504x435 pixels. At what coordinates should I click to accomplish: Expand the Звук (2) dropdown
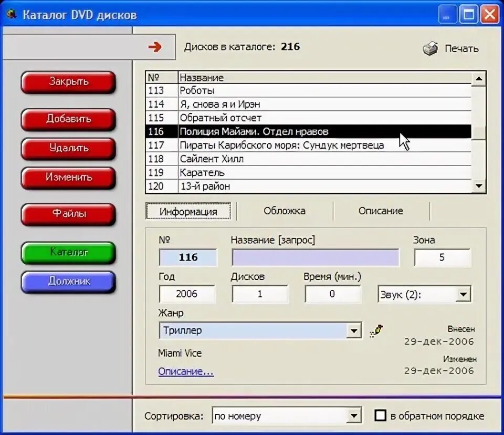click(463, 294)
